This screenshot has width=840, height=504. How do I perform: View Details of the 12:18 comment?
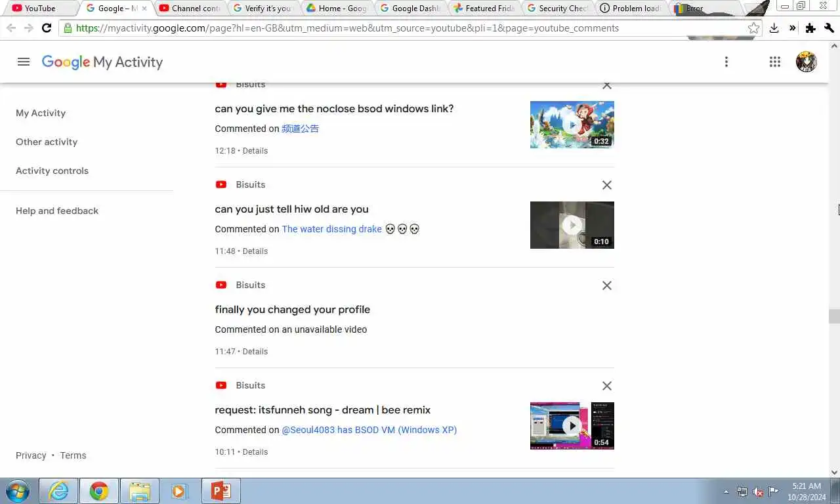255,151
